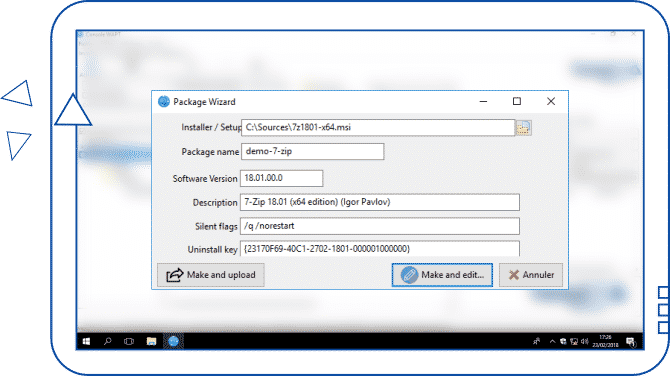Expand hidden system tray icons chevron
Image resolution: width=670 pixels, height=376 pixels.
(552, 341)
